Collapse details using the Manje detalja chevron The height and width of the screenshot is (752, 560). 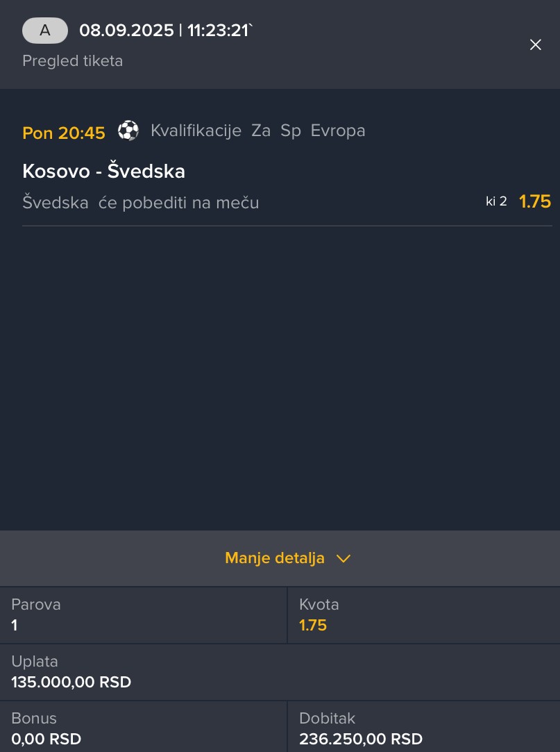click(343, 558)
